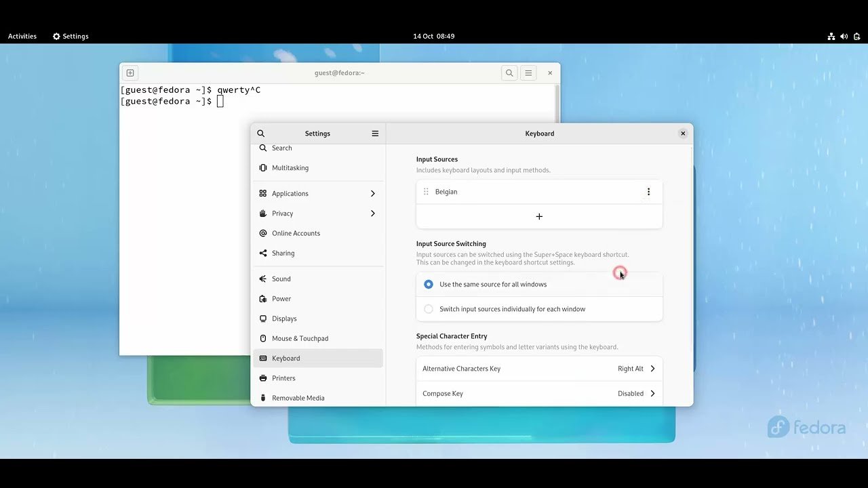
Task: Click the Mouse & Touchpad icon
Action: 263,338
